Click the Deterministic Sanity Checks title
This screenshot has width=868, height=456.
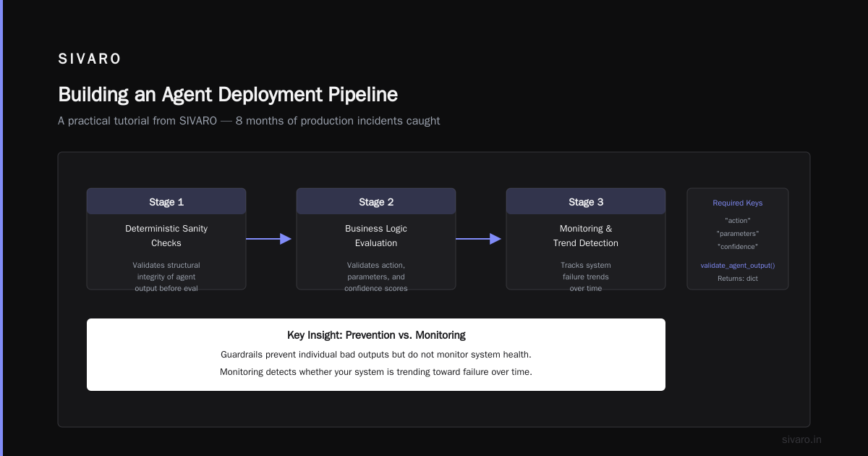click(x=166, y=236)
